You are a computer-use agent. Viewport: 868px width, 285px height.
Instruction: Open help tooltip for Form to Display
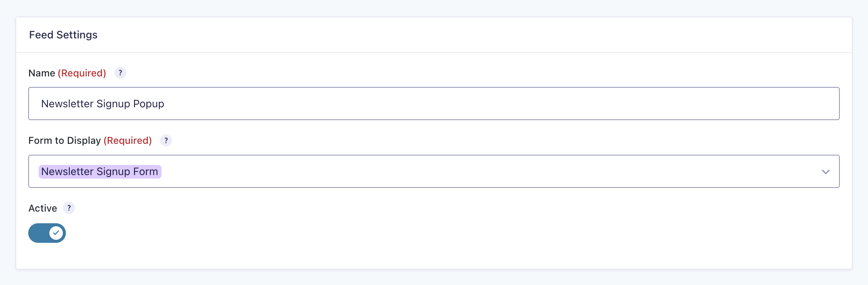(166, 140)
